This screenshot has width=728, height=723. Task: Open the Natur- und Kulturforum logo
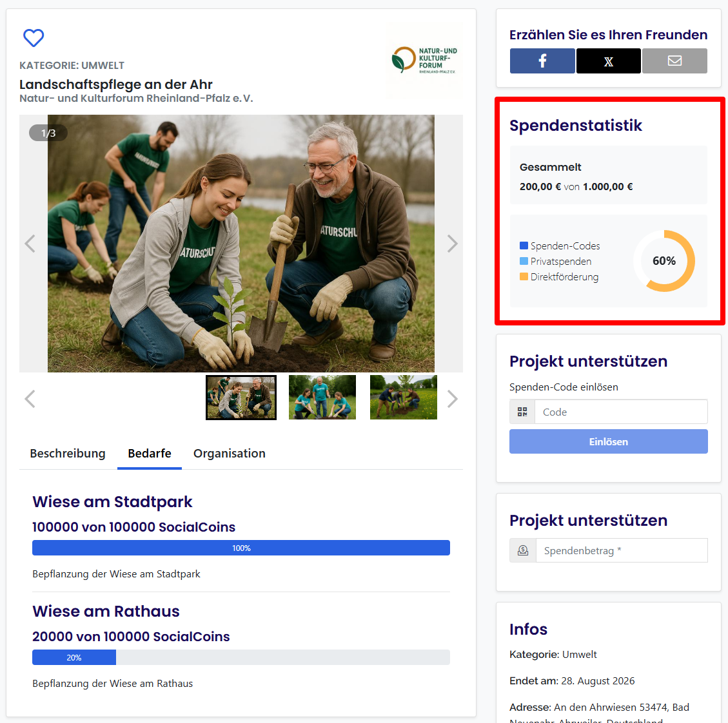pyautogui.click(x=424, y=60)
